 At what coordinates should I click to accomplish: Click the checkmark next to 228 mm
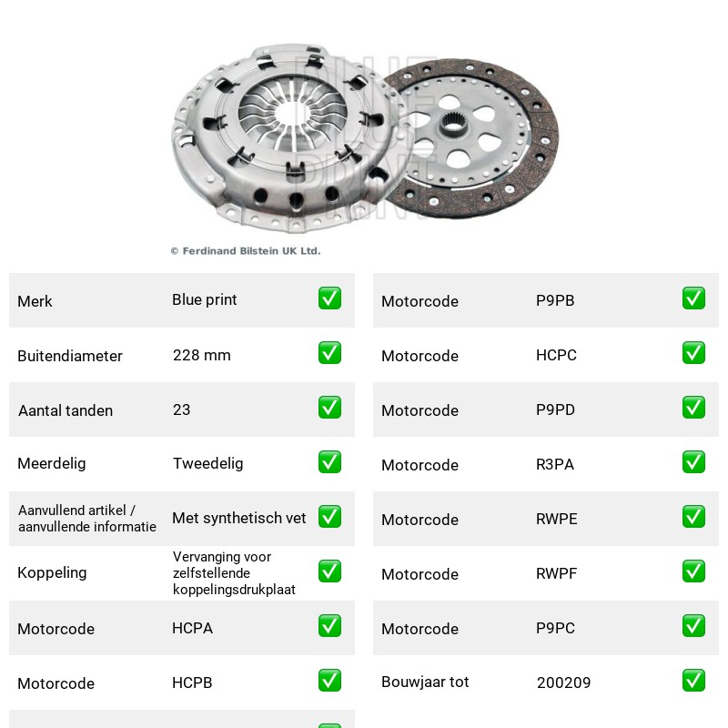click(329, 353)
